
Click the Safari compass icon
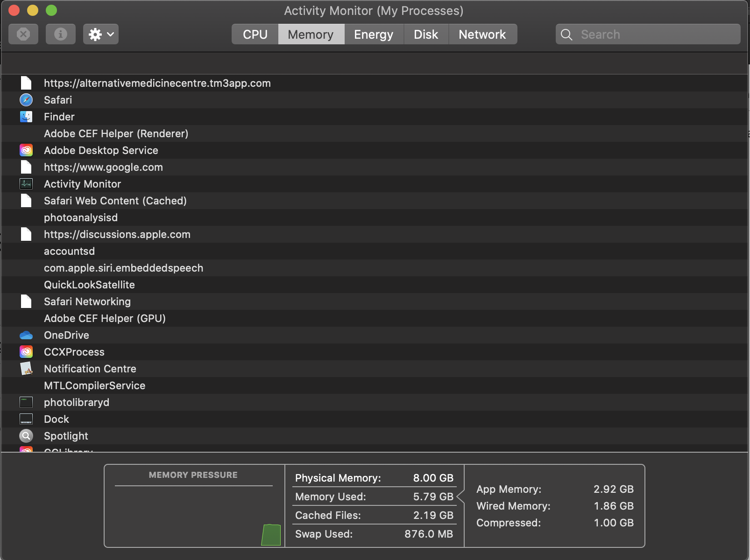26,100
